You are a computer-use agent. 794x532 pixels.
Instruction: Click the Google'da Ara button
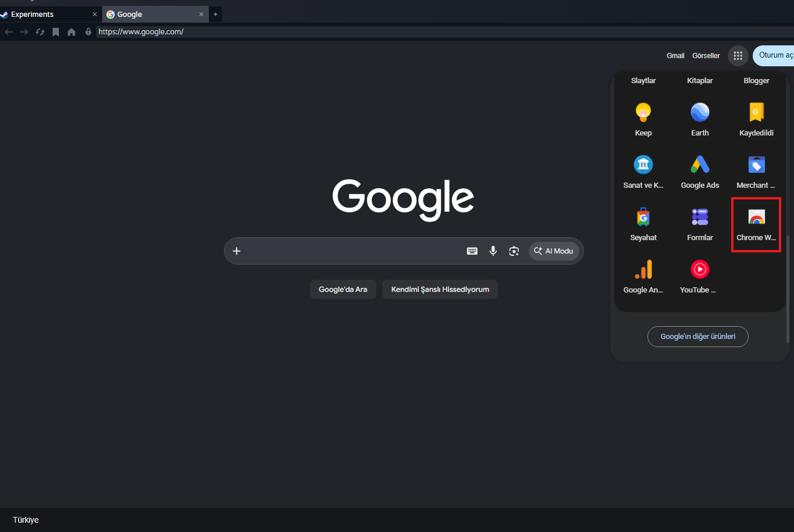343,290
